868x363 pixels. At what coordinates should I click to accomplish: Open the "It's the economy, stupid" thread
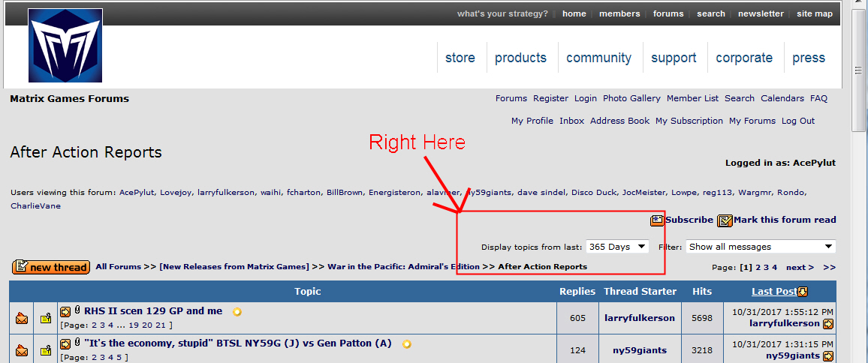[x=237, y=343]
